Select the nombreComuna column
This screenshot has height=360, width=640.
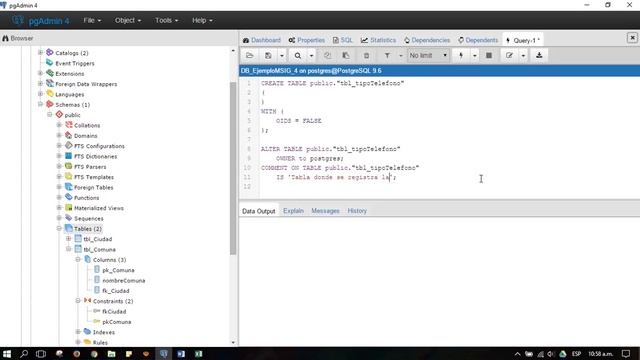[123, 280]
